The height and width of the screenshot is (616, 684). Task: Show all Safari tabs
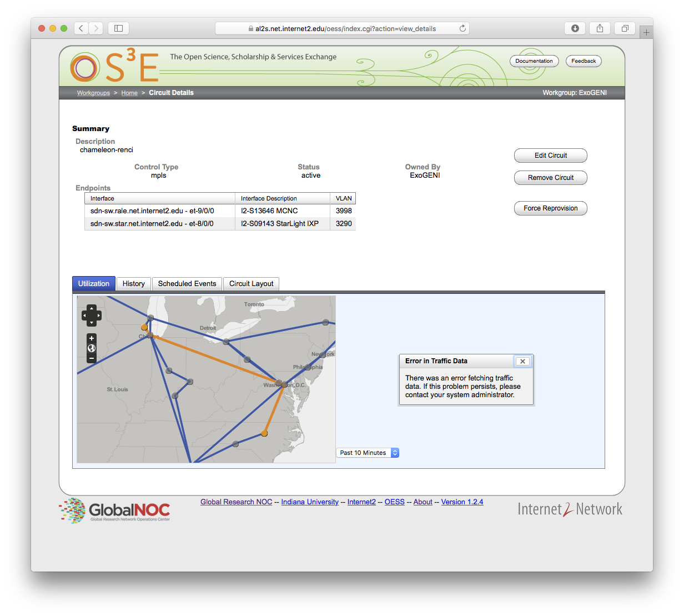tap(625, 28)
